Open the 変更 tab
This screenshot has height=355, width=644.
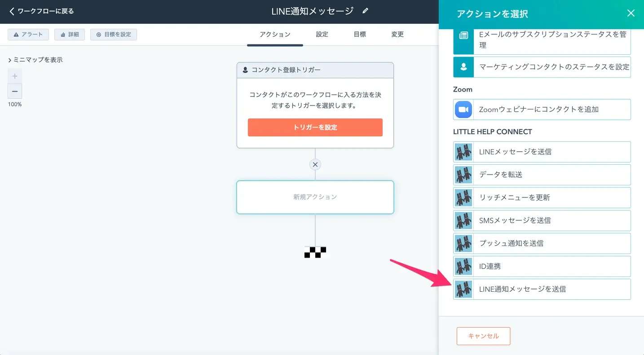[x=397, y=35]
